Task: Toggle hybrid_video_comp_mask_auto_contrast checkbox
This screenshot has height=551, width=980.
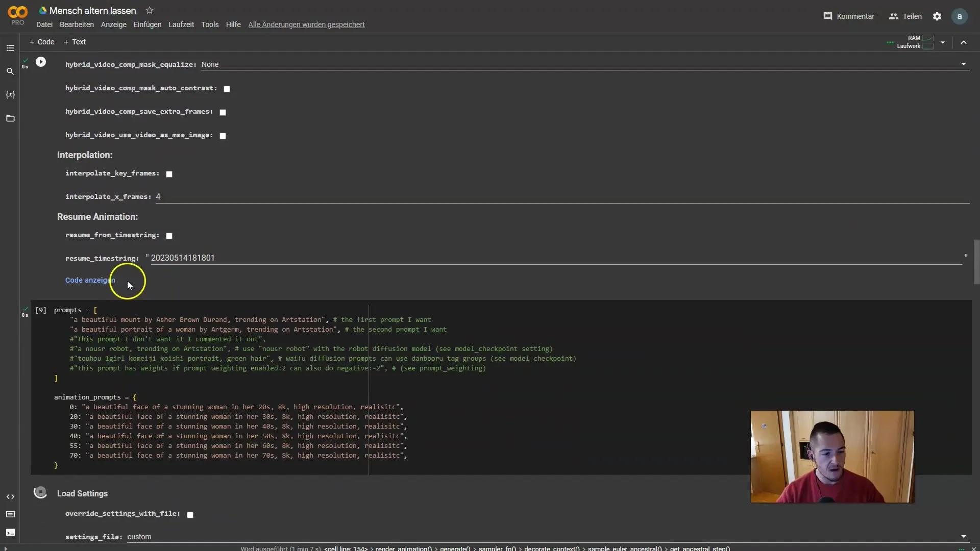Action: [227, 89]
